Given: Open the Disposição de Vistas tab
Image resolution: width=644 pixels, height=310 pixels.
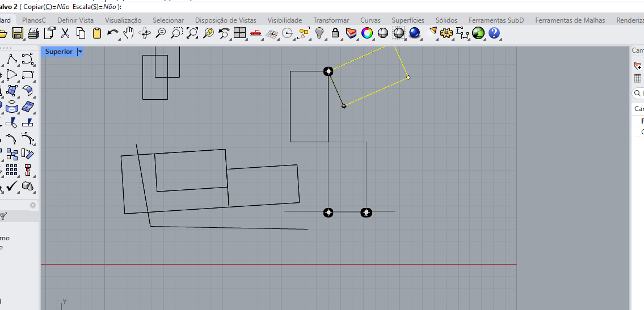Looking at the screenshot, I should (x=225, y=20).
